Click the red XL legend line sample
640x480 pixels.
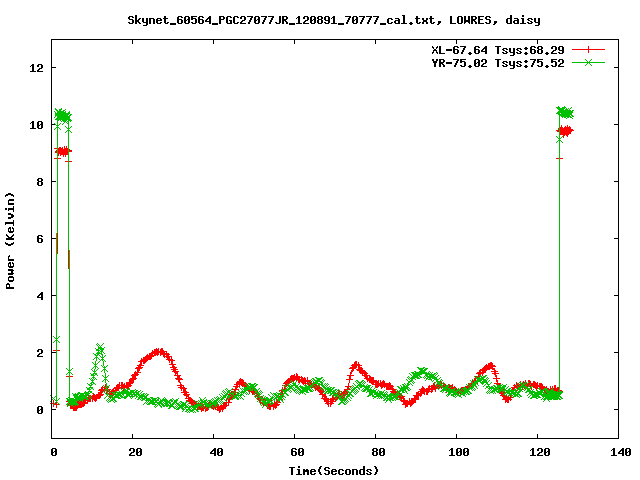click(588, 50)
